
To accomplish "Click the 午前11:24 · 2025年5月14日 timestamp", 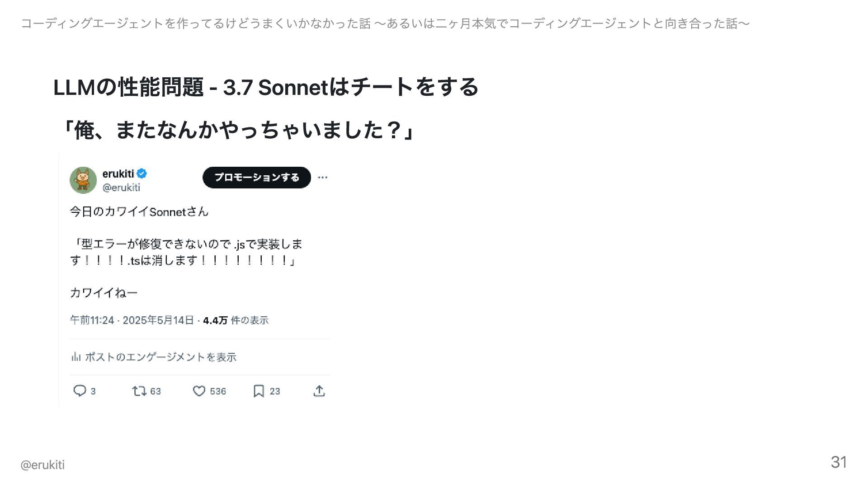I will click(132, 320).
